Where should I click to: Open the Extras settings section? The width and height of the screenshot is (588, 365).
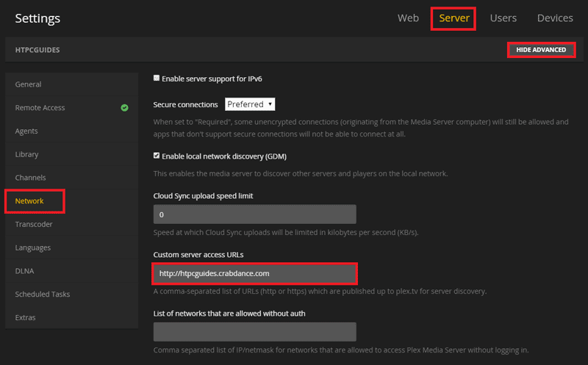pyautogui.click(x=26, y=318)
